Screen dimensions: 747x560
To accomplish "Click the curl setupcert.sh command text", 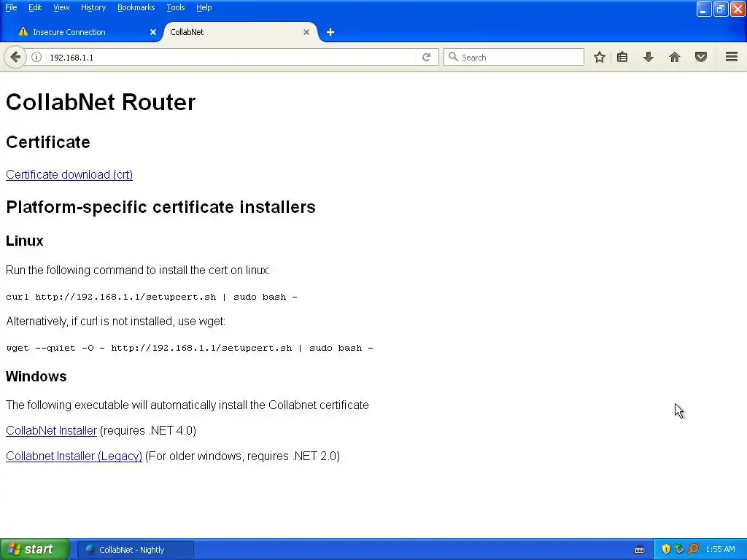I will pos(152,297).
